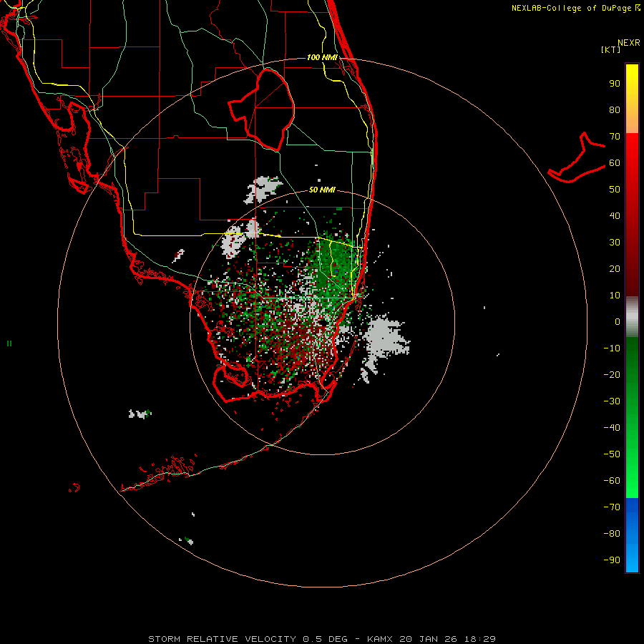Select the 70 knot scale label
This screenshot has height=644, width=644.
615,137
